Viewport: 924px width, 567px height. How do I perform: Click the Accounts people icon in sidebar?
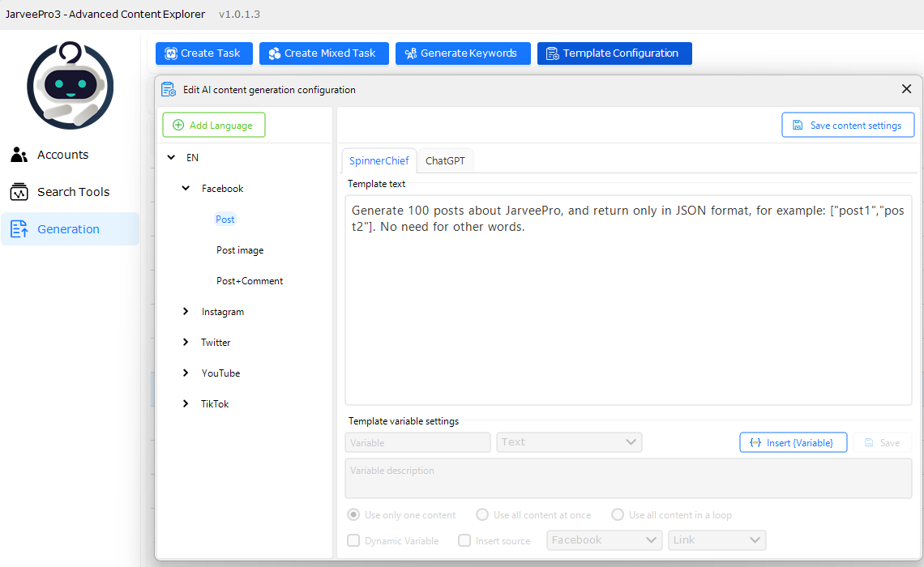19,155
